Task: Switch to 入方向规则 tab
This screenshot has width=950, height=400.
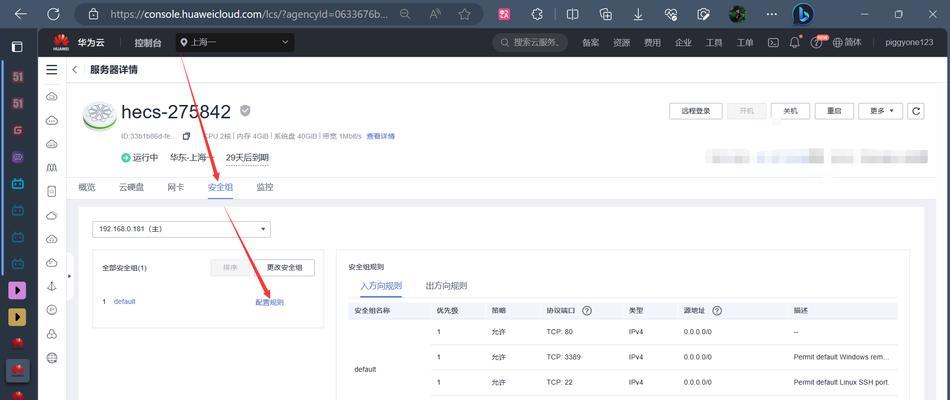Action: pos(381,285)
